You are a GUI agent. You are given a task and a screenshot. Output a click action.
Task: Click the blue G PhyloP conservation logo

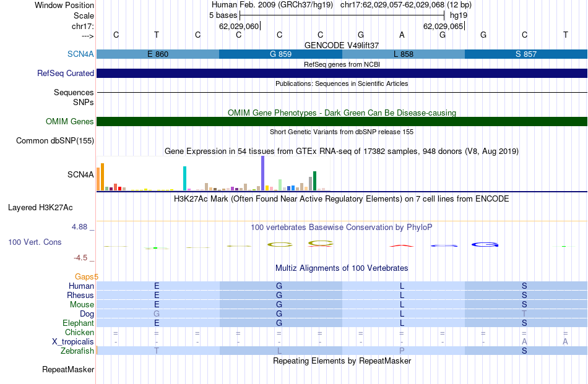(x=485, y=245)
